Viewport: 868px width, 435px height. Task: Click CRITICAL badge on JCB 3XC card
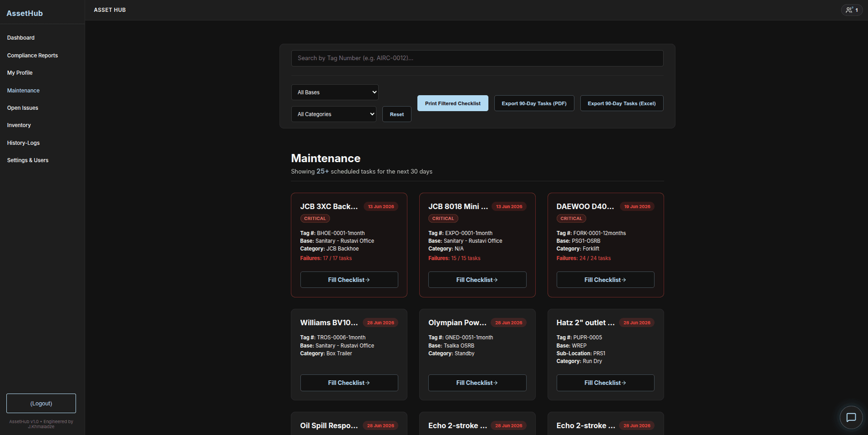(315, 219)
